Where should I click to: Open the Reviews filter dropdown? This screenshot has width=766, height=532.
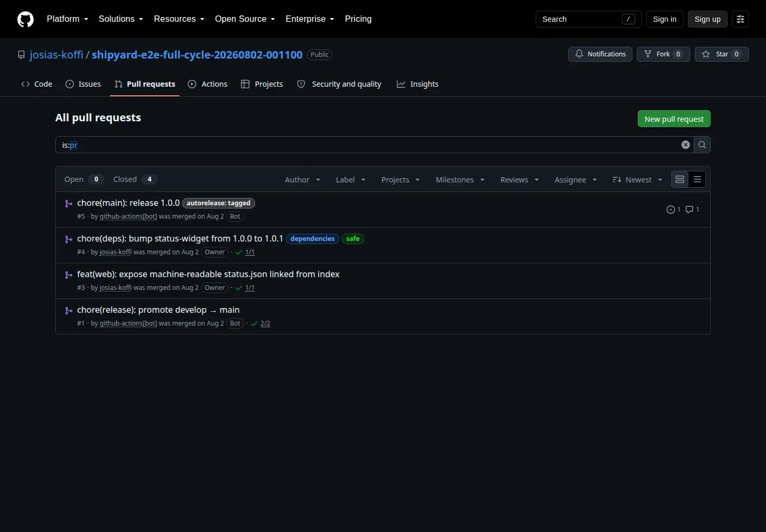520,180
